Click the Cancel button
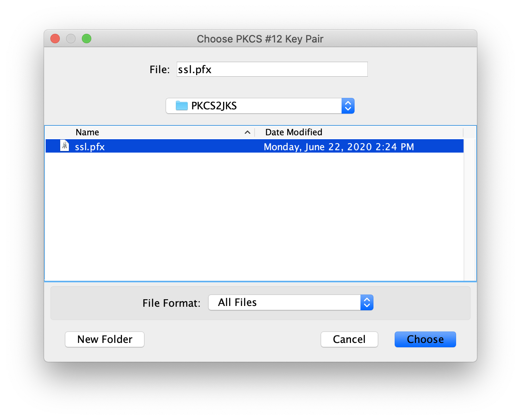 point(349,339)
